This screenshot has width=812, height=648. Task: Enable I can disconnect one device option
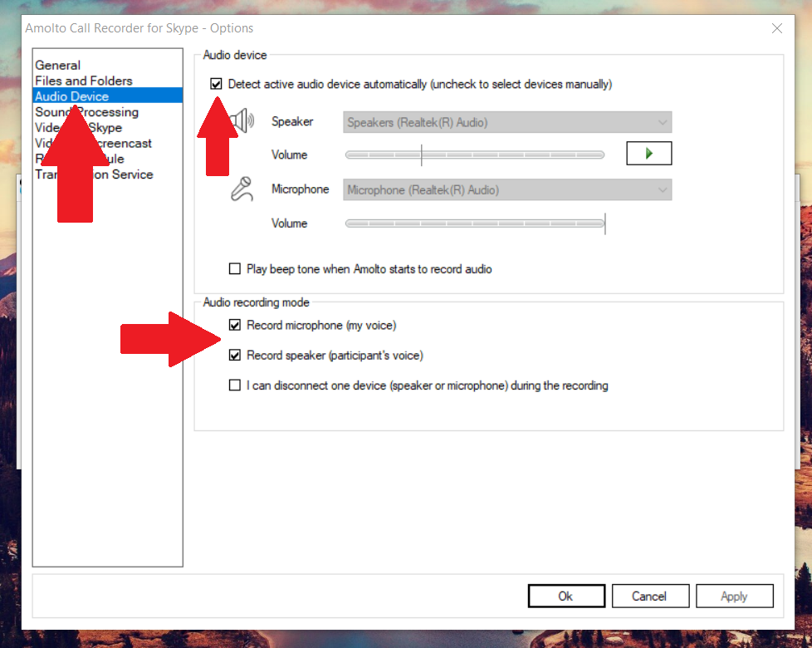point(235,385)
